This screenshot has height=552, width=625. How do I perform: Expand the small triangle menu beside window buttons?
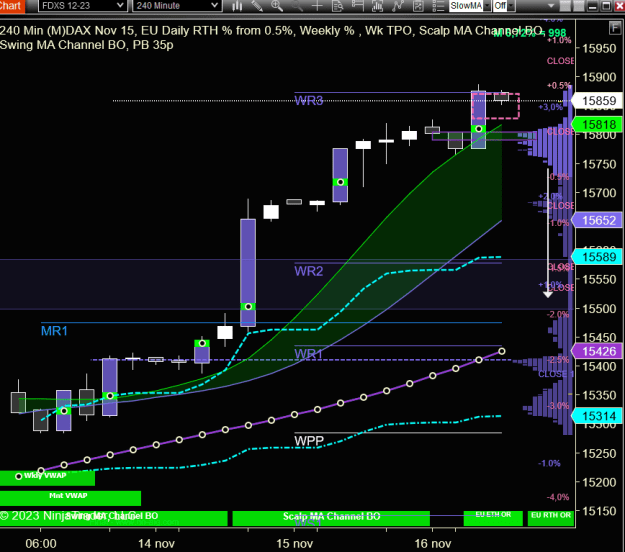coord(551,6)
